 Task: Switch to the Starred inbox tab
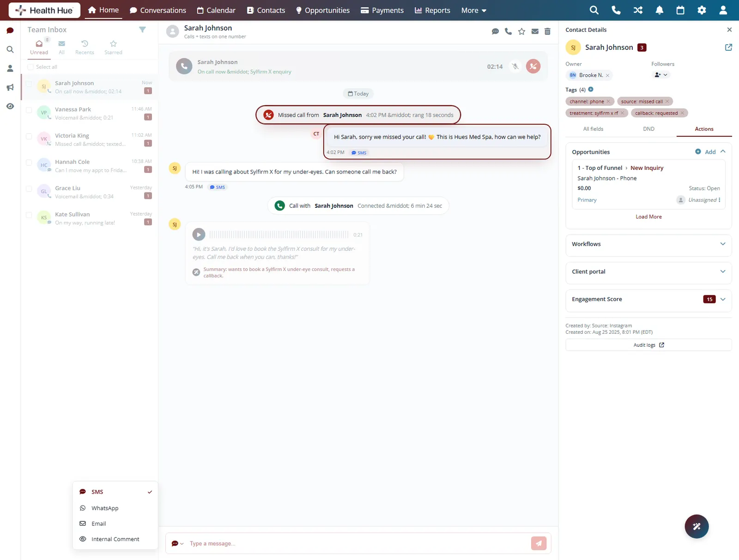[x=113, y=47]
